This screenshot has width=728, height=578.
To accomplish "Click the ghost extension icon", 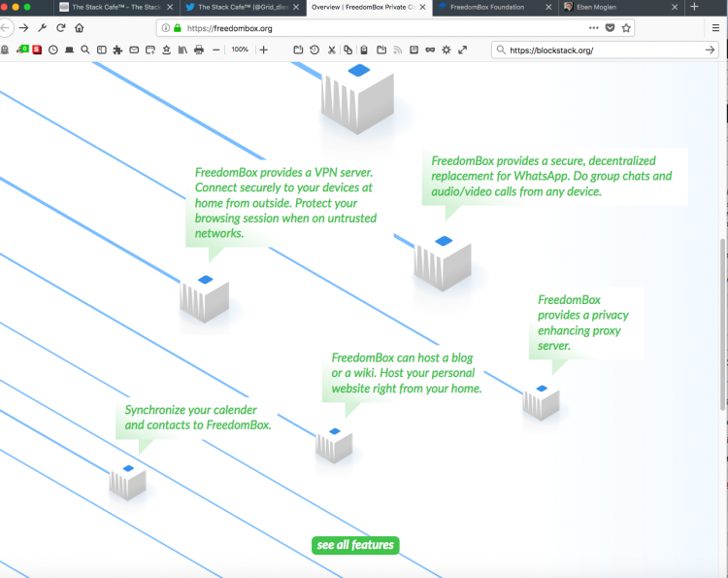I will (x=5, y=50).
